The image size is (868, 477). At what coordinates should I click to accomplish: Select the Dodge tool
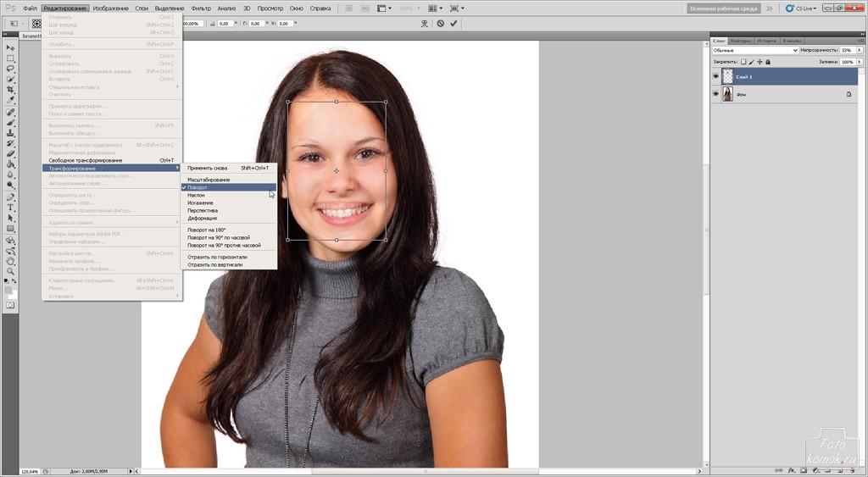point(10,186)
